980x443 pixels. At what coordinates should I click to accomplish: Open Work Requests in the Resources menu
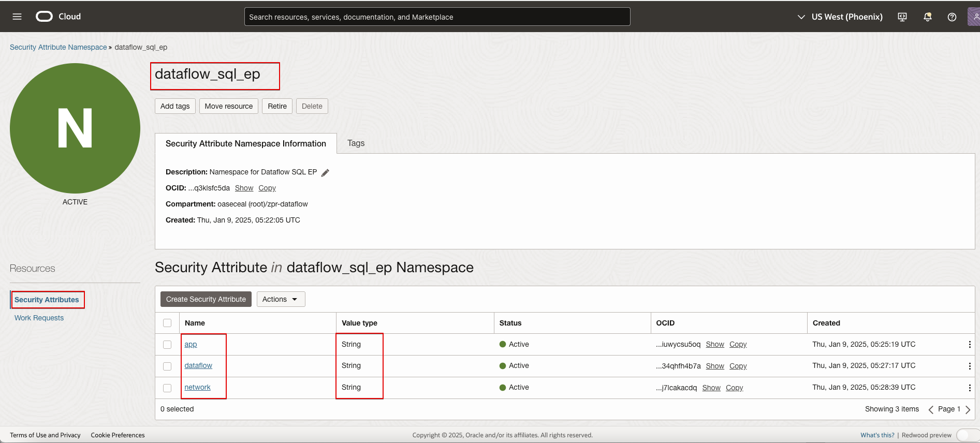(39, 318)
